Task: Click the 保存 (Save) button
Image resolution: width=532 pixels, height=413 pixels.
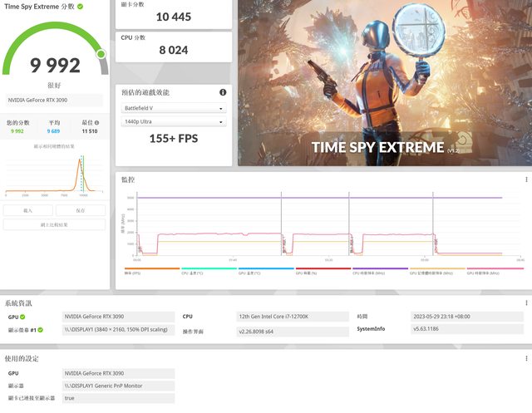Action: [x=81, y=210]
